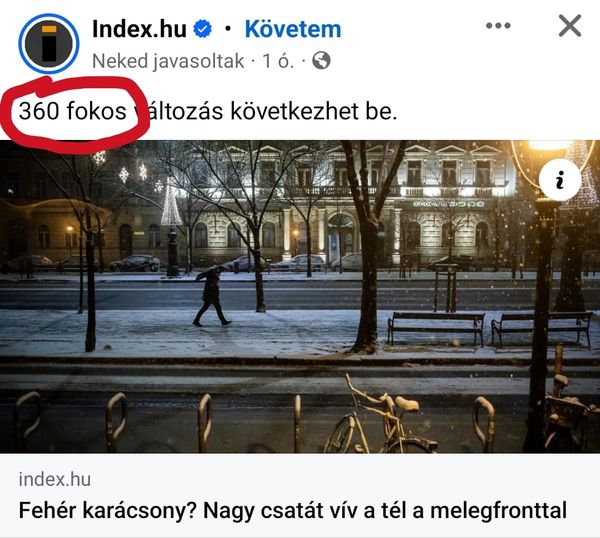Open the snowy street article photo
The image size is (600, 538).
pyautogui.click(x=300, y=297)
